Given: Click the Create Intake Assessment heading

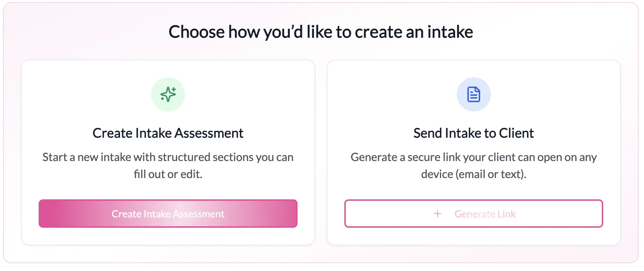Looking at the screenshot, I should (x=168, y=133).
